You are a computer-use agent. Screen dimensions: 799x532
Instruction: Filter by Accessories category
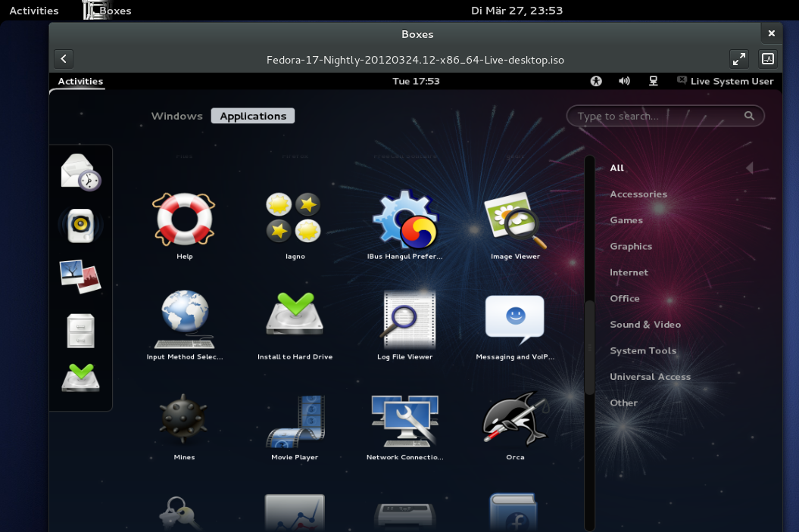638,194
